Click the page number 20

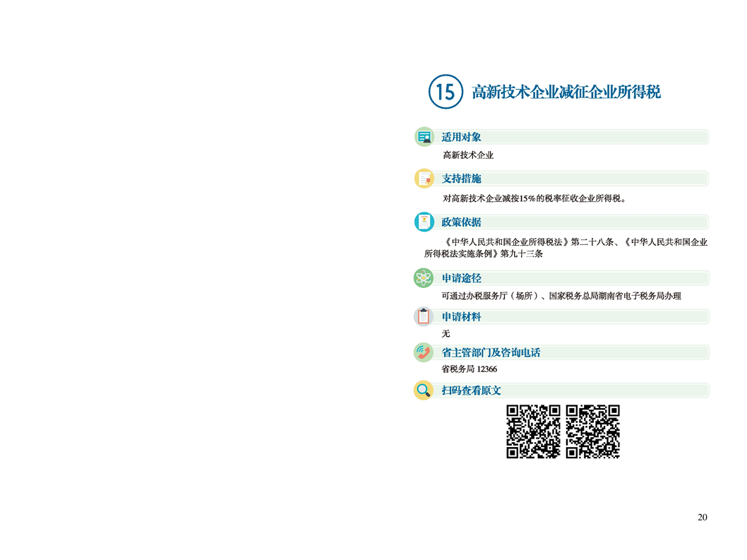click(703, 518)
